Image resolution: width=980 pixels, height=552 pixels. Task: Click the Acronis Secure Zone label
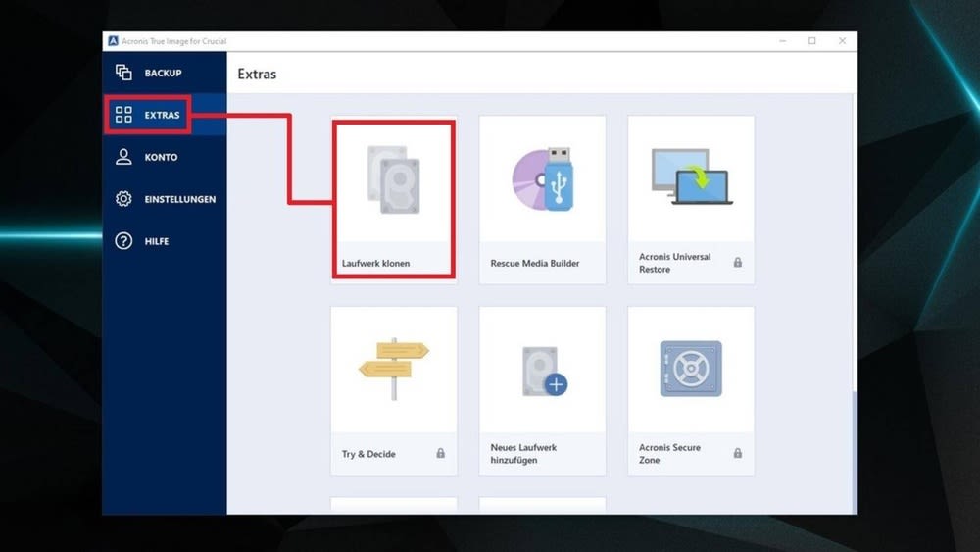click(x=669, y=454)
